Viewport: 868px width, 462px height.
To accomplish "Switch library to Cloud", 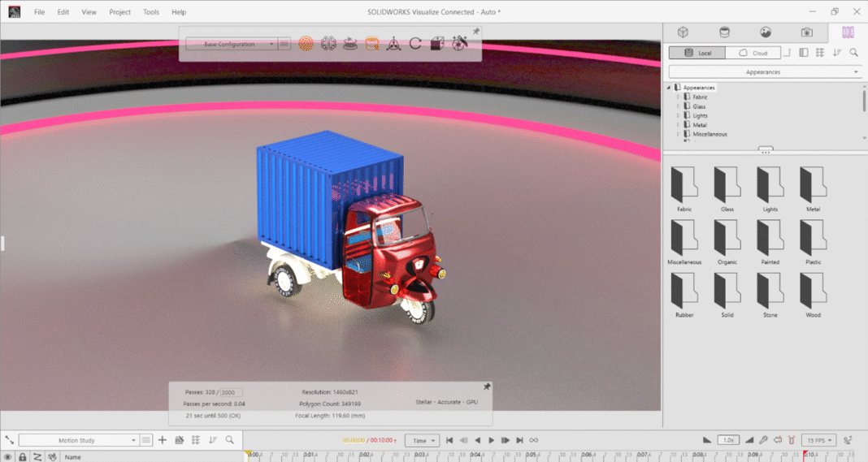I will (753, 53).
